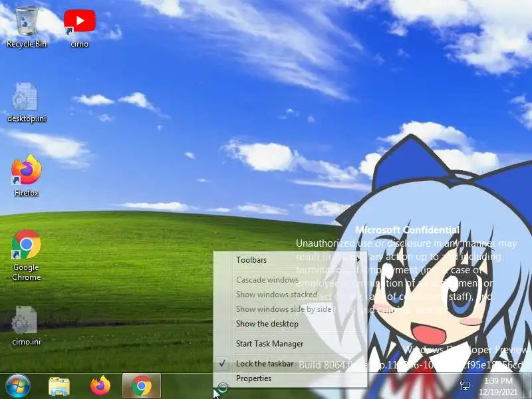
Task: Choose Show windows stacked
Action: tap(291, 295)
